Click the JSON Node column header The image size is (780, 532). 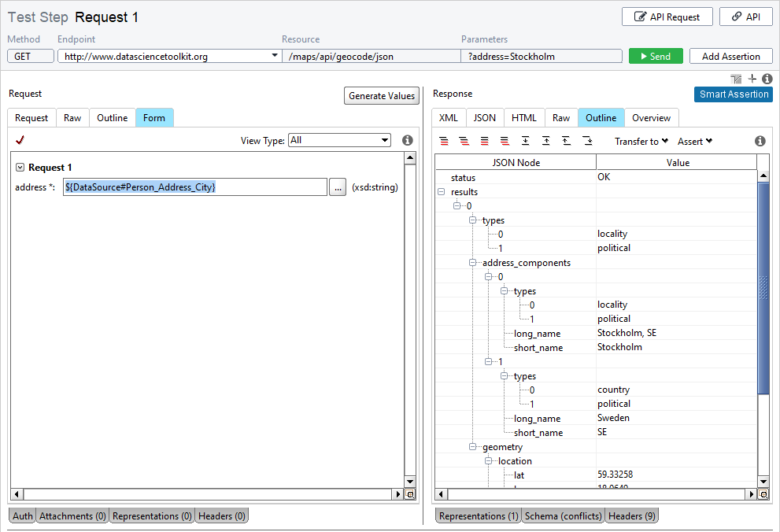click(516, 163)
